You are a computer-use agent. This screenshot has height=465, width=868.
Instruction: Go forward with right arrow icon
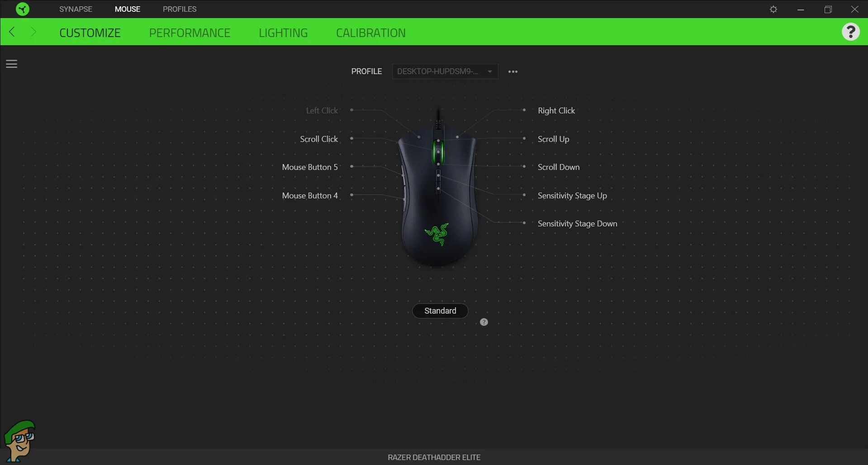click(x=33, y=32)
